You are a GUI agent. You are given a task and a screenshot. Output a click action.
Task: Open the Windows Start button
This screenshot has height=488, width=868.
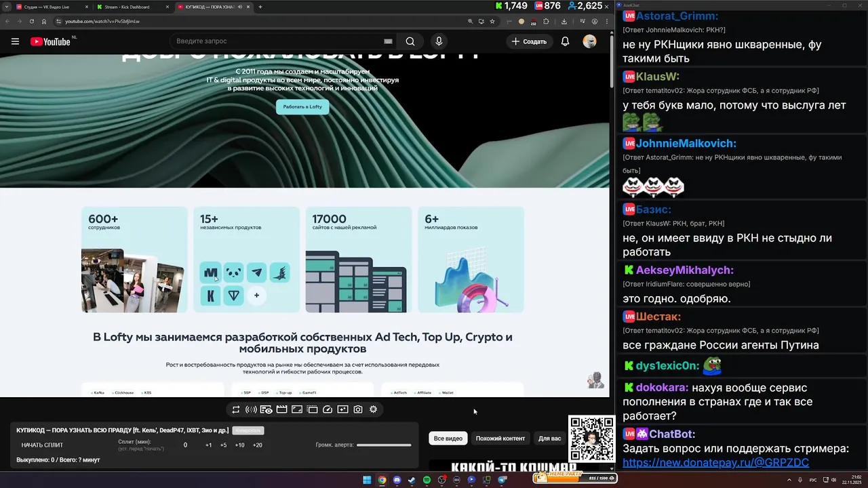pyautogui.click(x=367, y=480)
